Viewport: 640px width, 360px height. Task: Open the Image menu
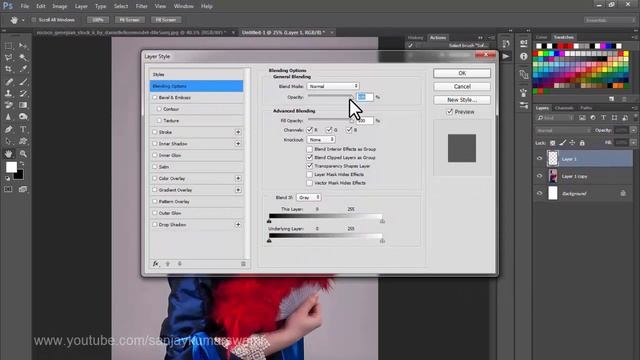pos(59,6)
